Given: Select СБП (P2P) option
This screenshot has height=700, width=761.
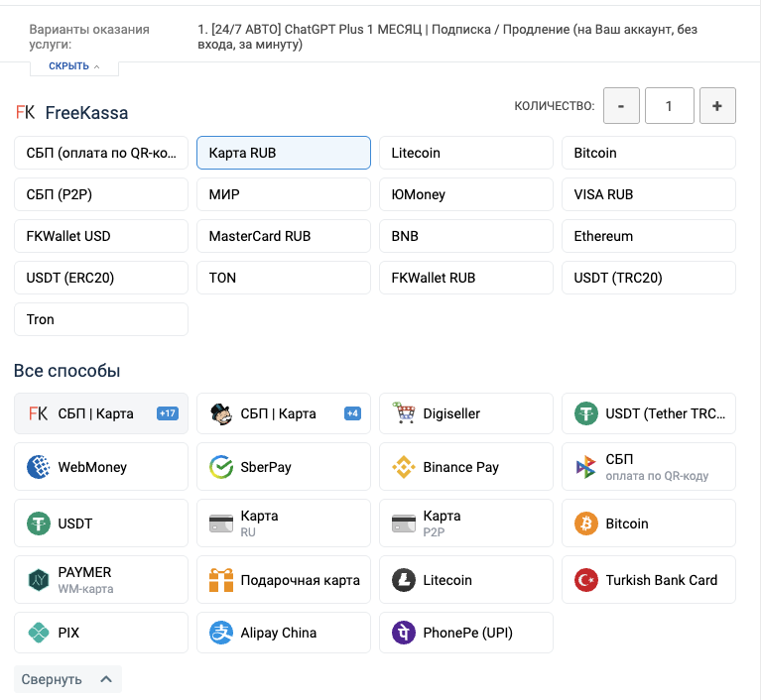Looking at the screenshot, I should tap(101, 194).
